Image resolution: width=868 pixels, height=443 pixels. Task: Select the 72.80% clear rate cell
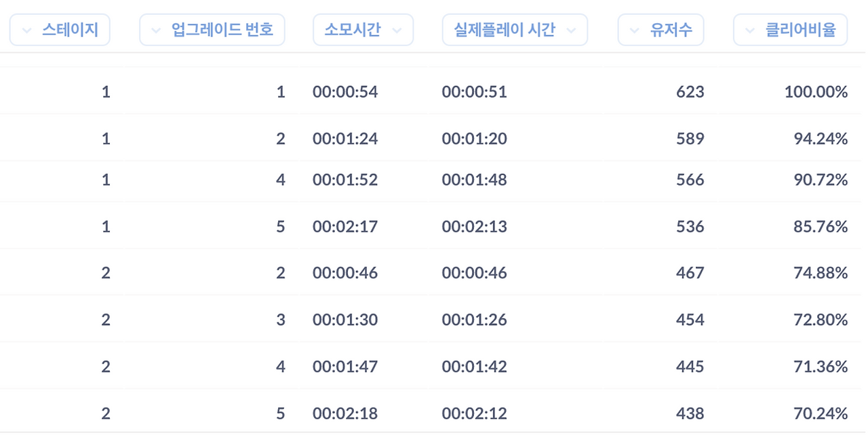(821, 319)
